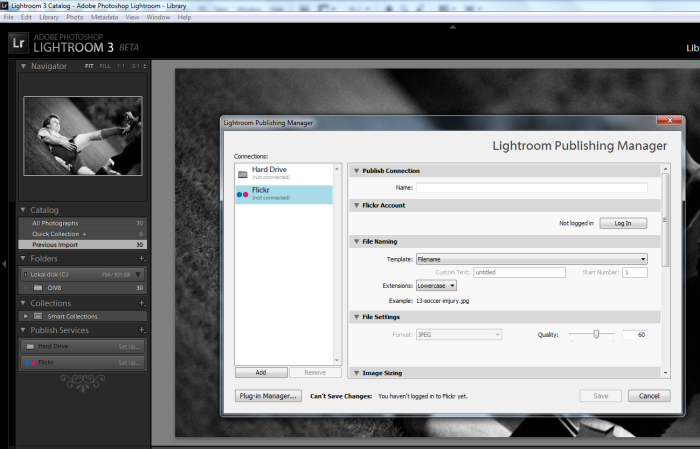Click Set Up for Flickr service

(x=129, y=363)
